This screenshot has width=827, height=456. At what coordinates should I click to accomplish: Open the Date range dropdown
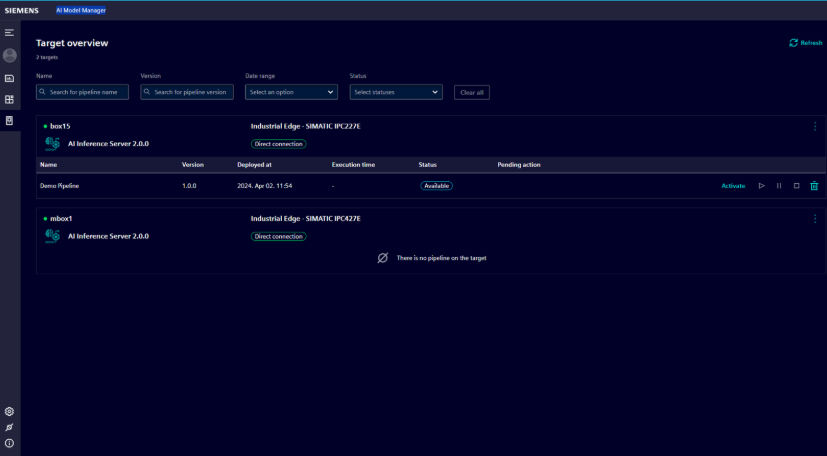(291, 92)
